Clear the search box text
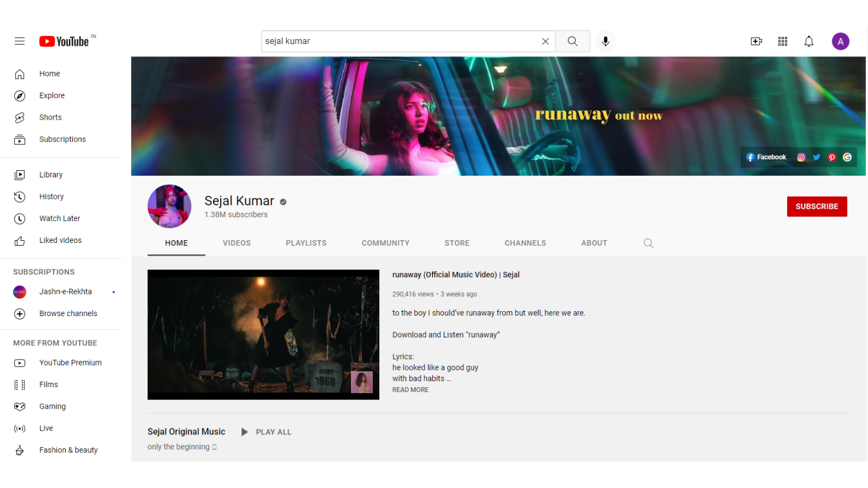 click(545, 41)
